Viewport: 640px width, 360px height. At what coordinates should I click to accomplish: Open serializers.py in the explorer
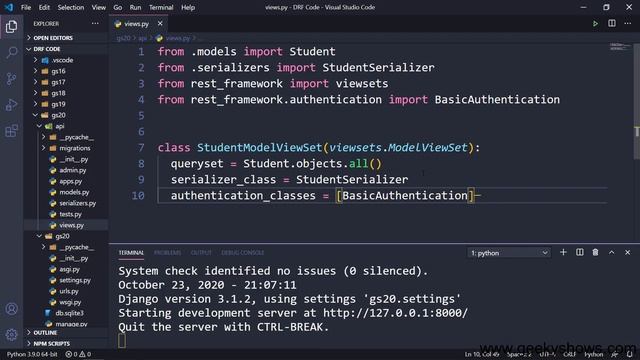pos(65,203)
